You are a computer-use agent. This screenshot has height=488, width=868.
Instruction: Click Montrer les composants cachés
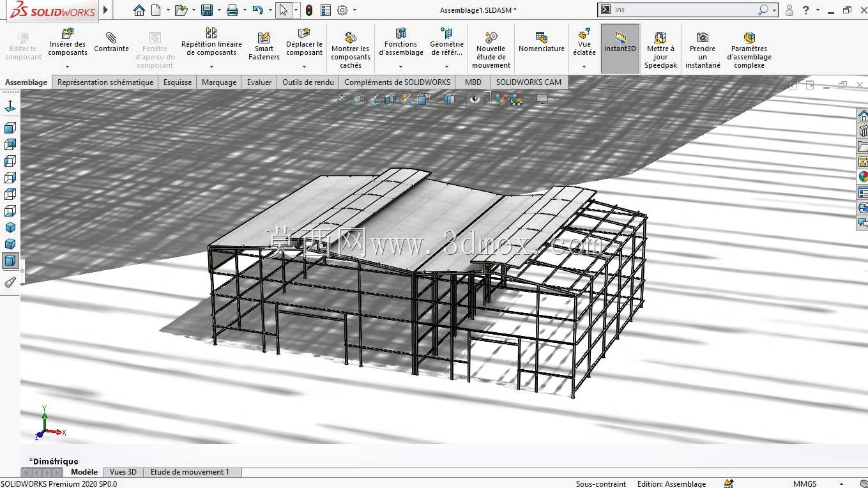click(350, 50)
